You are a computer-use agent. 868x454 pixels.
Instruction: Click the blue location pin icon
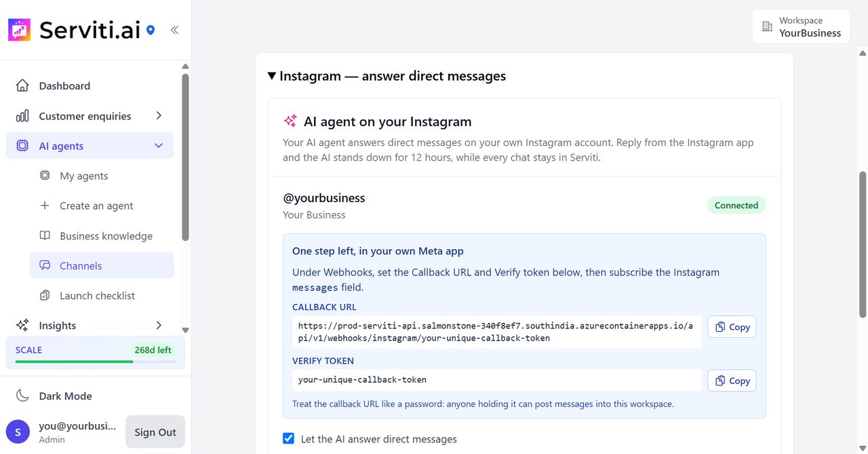[151, 30]
